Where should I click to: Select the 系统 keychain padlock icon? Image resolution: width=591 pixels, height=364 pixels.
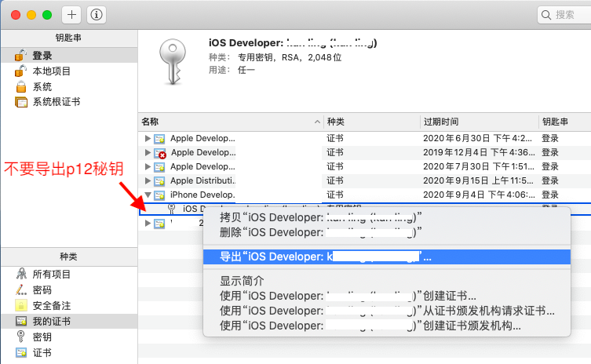21,86
